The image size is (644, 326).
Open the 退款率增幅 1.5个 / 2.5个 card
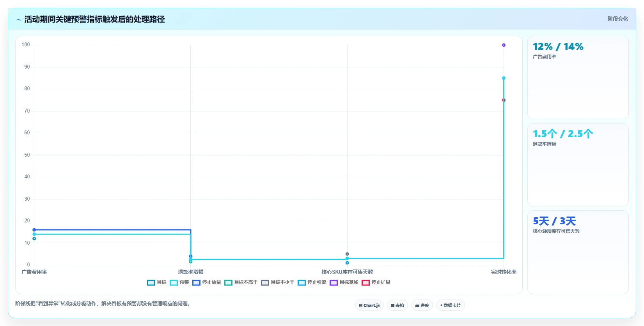click(x=578, y=165)
